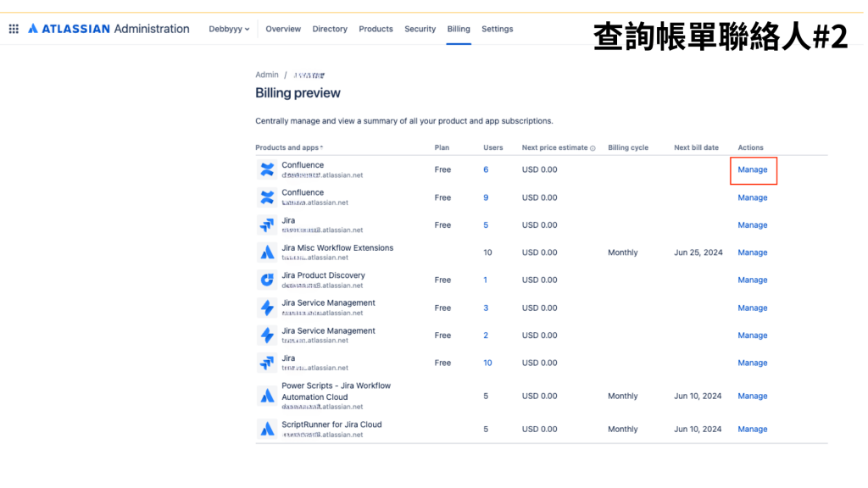The width and height of the screenshot is (868, 488).
Task: Open the 2 users link for Jira Service Management
Action: (x=486, y=335)
